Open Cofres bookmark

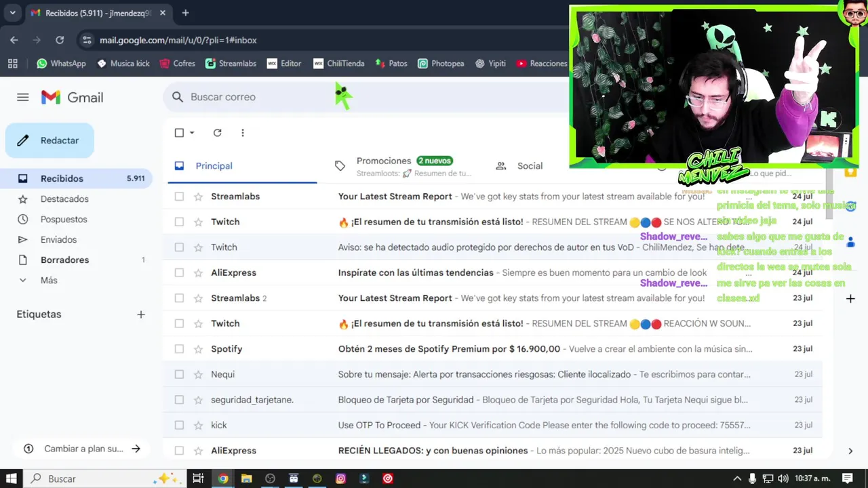point(177,63)
